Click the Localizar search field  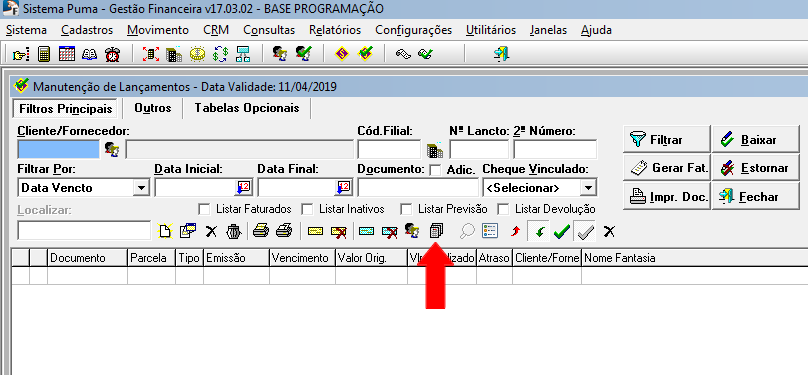pyautogui.click(x=84, y=230)
